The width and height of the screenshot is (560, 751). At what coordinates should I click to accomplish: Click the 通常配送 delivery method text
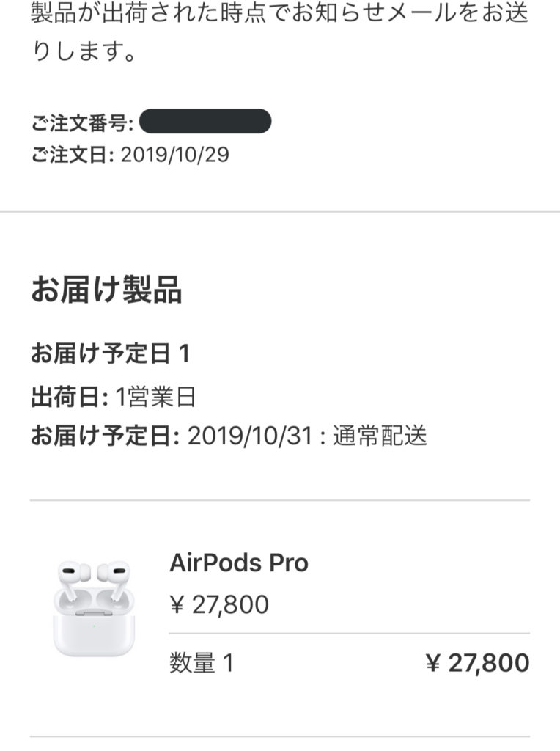pos(380,436)
